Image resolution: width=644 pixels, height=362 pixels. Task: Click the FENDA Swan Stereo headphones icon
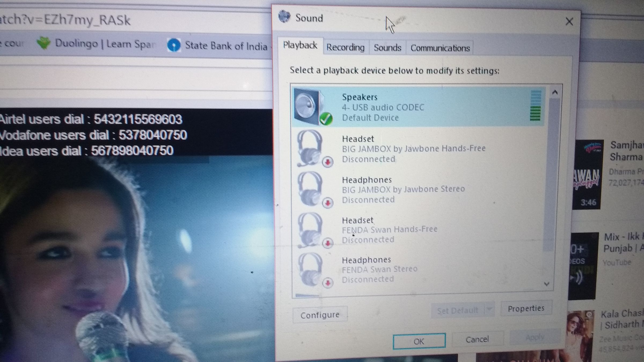click(x=310, y=269)
